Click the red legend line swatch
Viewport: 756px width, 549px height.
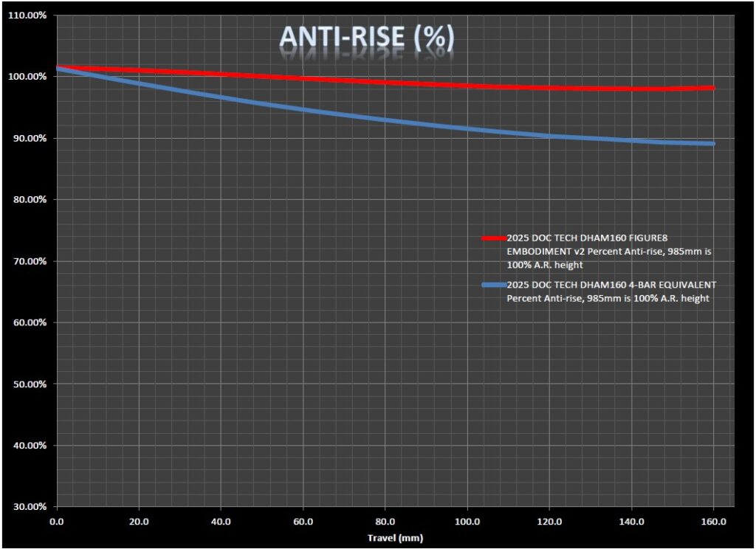coord(493,238)
